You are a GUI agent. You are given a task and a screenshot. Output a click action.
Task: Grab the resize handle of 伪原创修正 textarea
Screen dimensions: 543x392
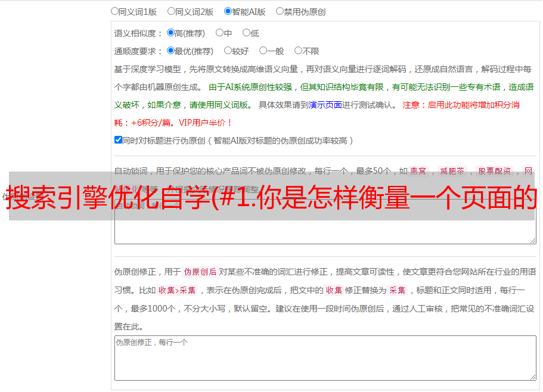[533, 377]
